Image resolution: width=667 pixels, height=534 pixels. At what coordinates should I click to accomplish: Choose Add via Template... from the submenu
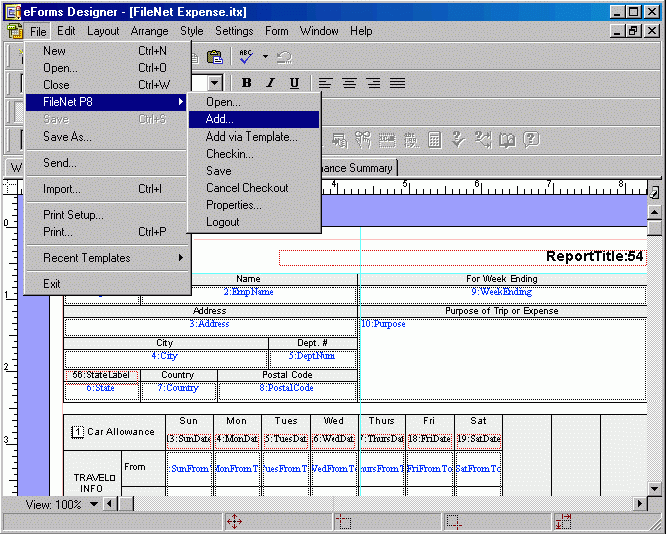coord(254,137)
